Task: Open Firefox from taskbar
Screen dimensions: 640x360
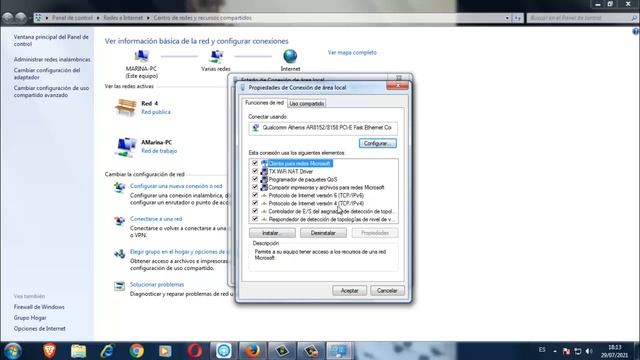Action: point(252,351)
